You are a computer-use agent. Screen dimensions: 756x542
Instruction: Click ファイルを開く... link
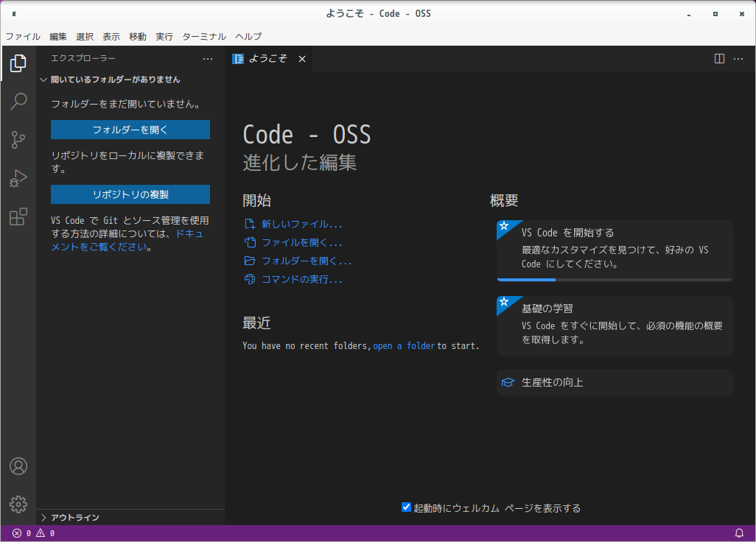point(302,242)
